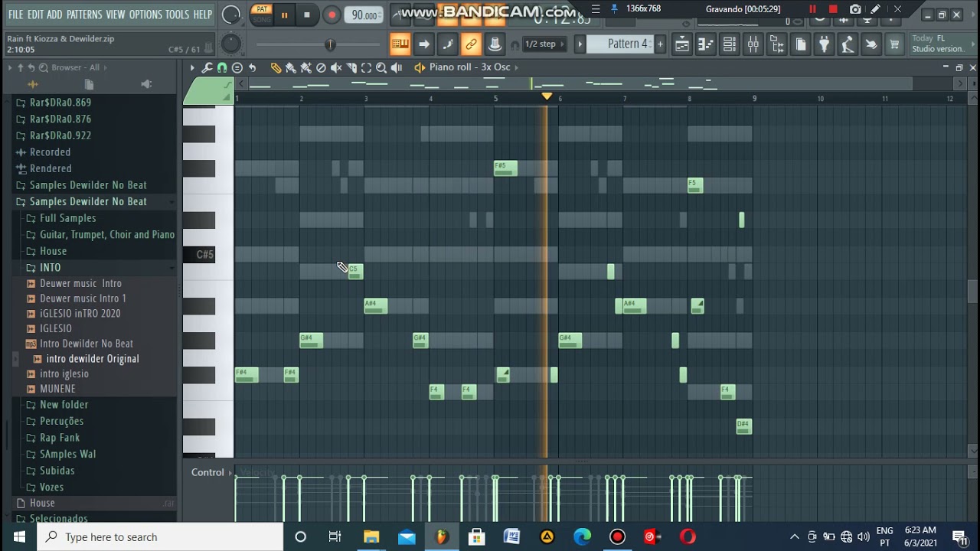Add new pattern with plus button
Image resolution: width=980 pixels, height=551 pixels.
pyautogui.click(x=660, y=44)
